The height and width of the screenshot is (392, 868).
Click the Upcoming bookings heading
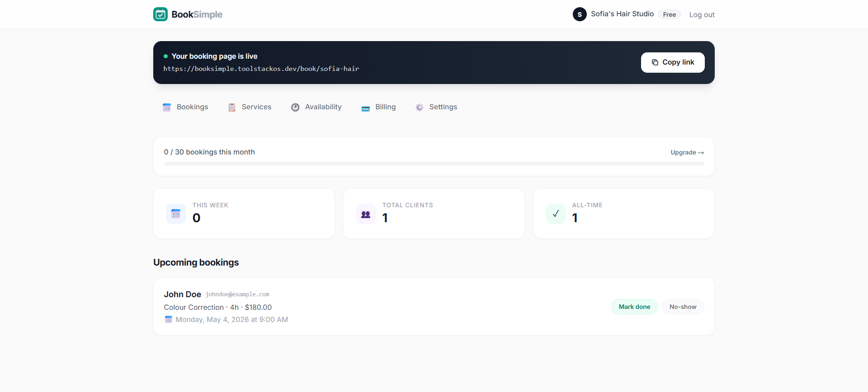point(196,262)
